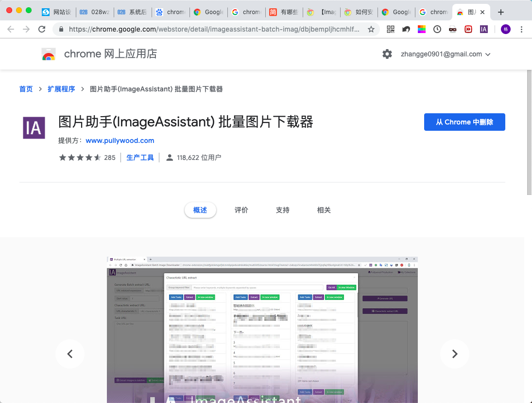Select the 评价 reviews tab

(241, 210)
